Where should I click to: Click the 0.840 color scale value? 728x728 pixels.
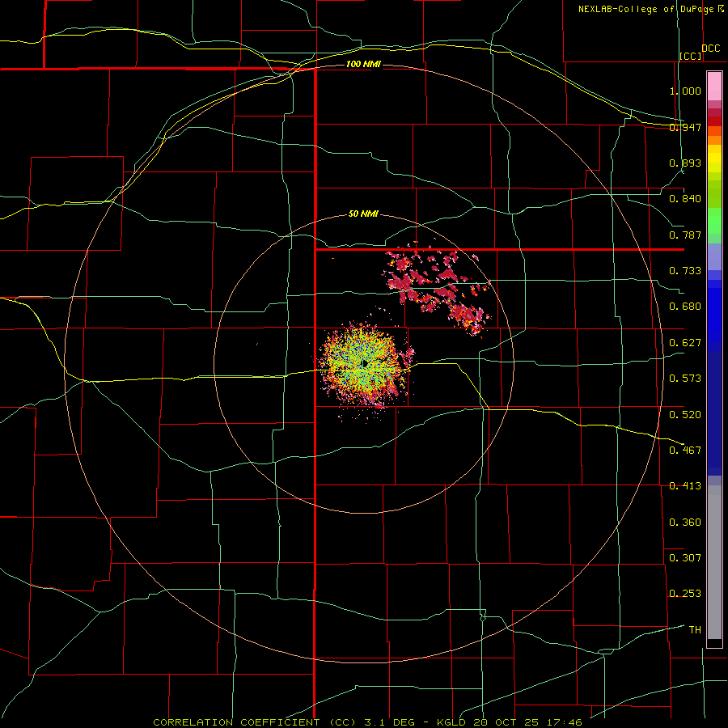(x=685, y=199)
